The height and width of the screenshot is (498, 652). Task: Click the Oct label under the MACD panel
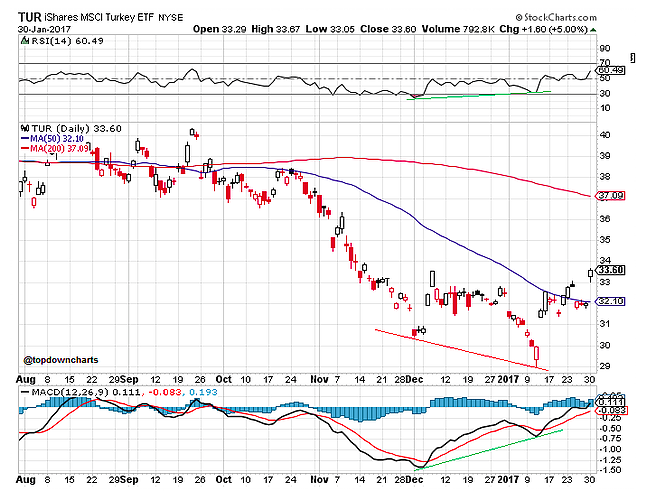click(224, 479)
